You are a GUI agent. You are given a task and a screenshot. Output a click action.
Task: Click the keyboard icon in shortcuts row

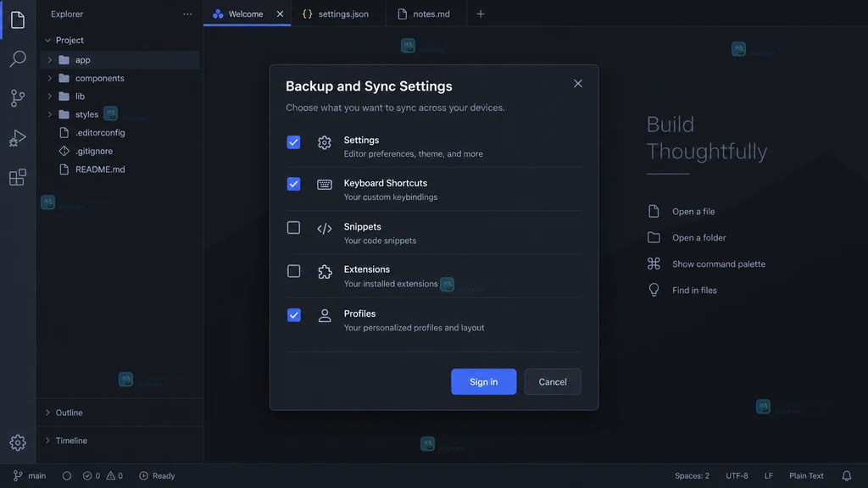(325, 185)
